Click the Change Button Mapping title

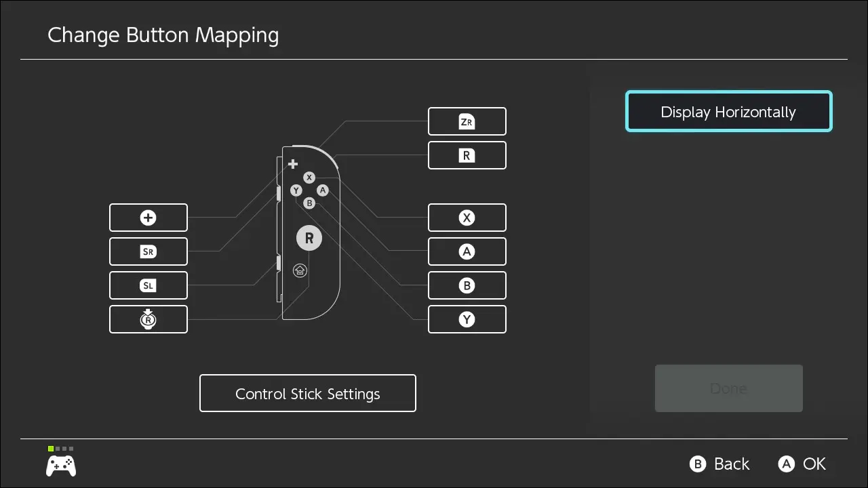[163, 35]
